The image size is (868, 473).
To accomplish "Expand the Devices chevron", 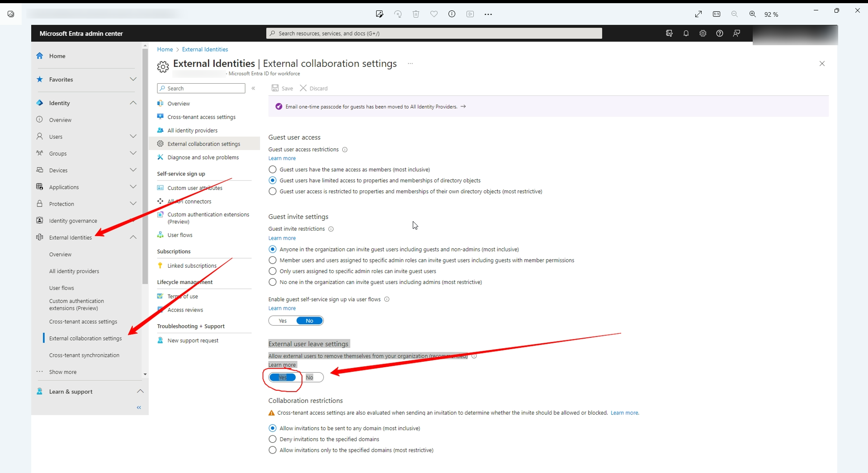I will (133, 170).
